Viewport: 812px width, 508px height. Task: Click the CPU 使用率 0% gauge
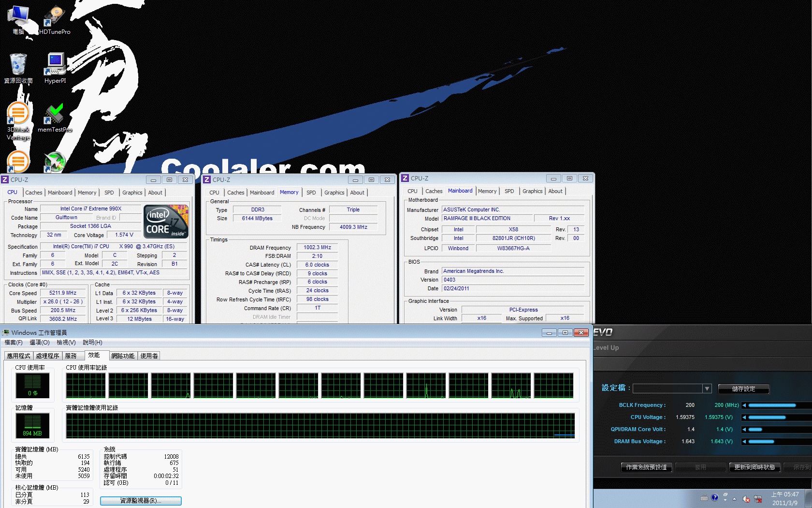tap(32, 386)
